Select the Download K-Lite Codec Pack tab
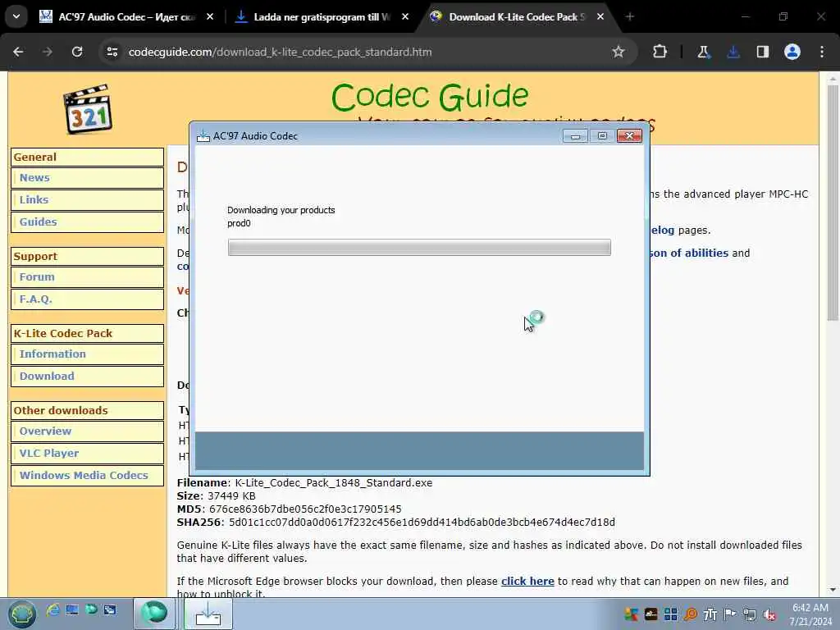Image resolution: width=840 pixels, height=630 pixels. [x=517, y=17]
